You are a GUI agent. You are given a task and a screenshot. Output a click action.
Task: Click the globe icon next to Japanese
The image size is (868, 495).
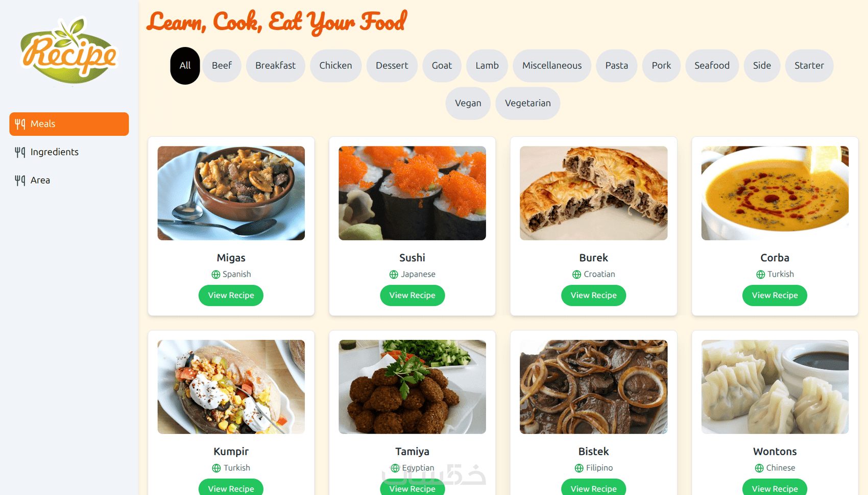click(394, 275)
